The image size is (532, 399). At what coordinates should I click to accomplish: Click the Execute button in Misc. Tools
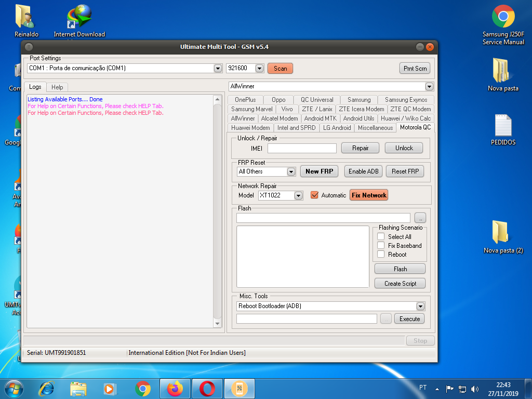[409, 319]
